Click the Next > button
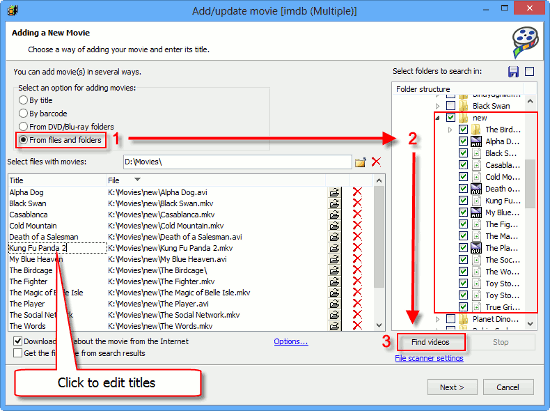The image size is (550, 411). click(x=452, y=387)
